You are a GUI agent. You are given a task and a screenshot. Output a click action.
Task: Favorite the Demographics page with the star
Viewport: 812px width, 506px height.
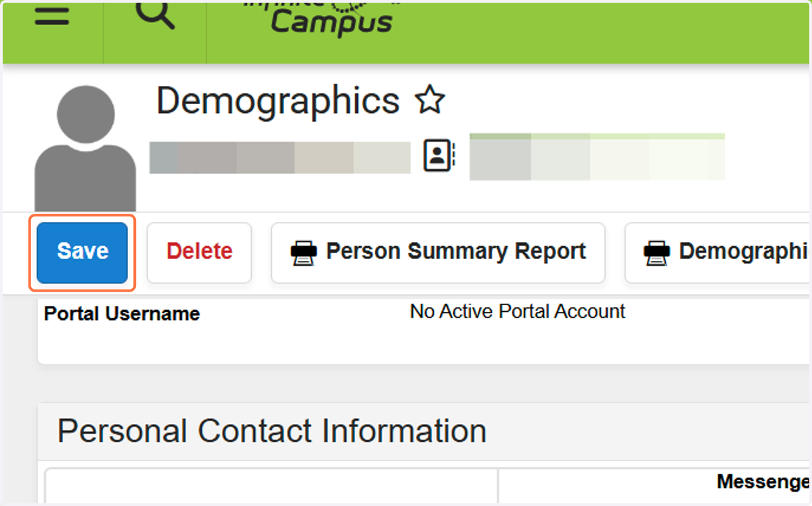pos(430,101)
